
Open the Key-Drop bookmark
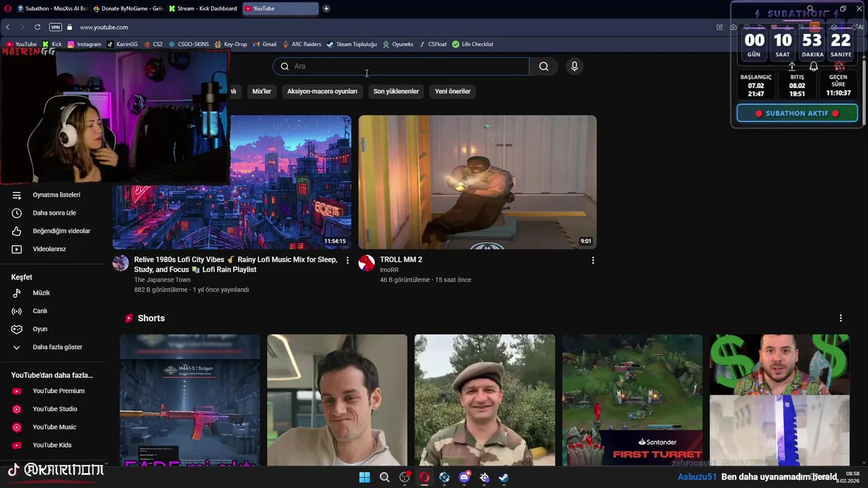(x=231, y=44)
